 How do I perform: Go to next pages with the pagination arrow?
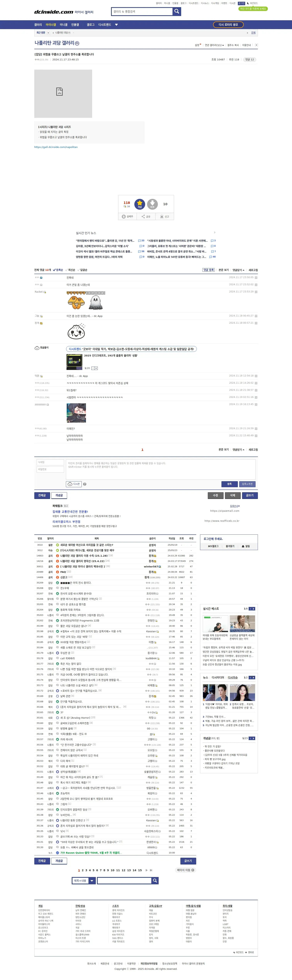[147, 870]
